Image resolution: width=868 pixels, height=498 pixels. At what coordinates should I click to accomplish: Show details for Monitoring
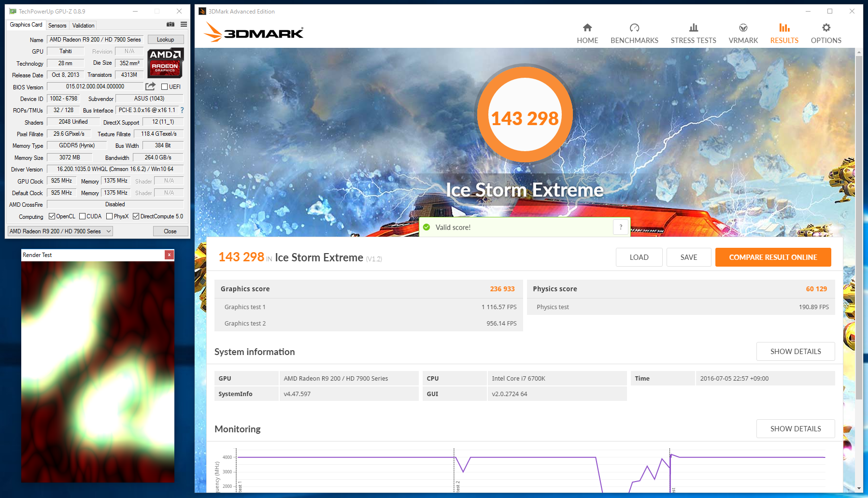[796, 428]
